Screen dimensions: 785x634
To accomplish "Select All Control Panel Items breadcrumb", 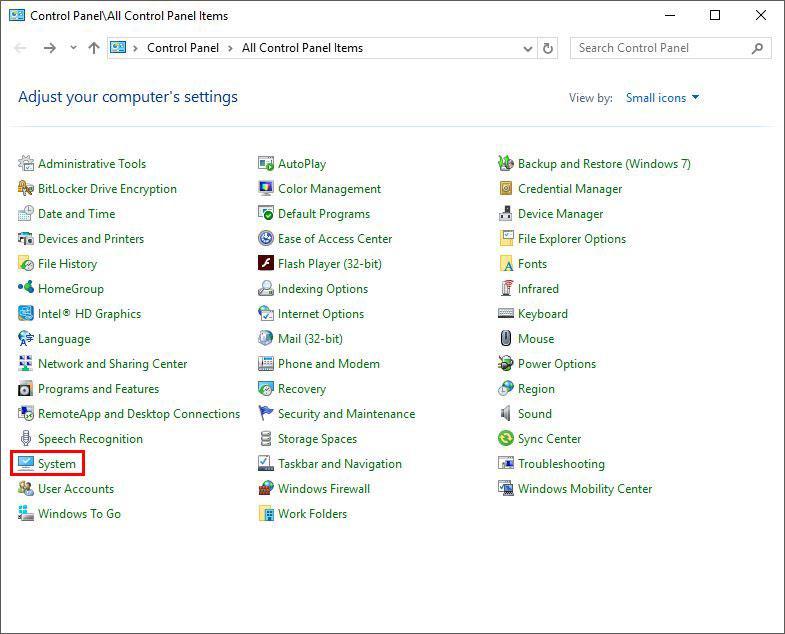I will point(302,48).
